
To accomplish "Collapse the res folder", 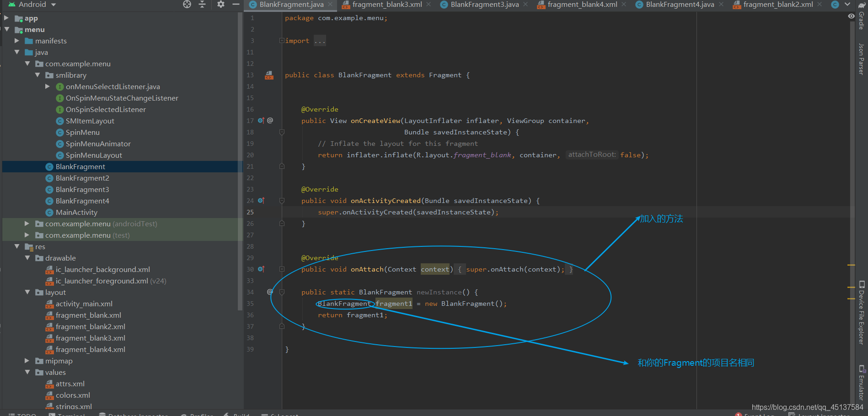I will pyautogui.click(x=17, y=246).
